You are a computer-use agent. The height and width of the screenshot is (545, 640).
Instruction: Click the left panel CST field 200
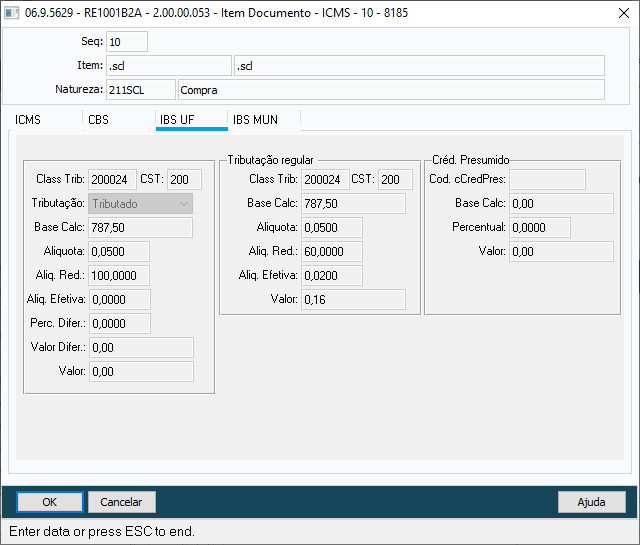click(x=184, y=180)
